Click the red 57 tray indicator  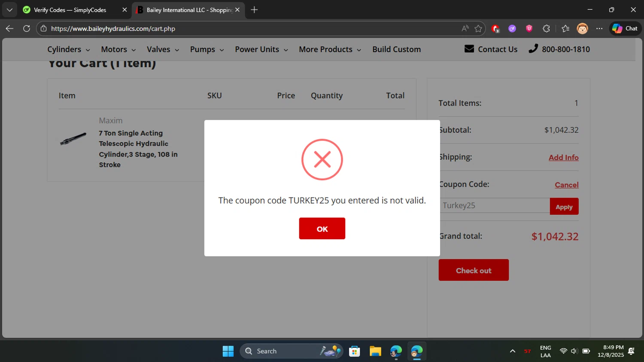(x=527, y=351)
